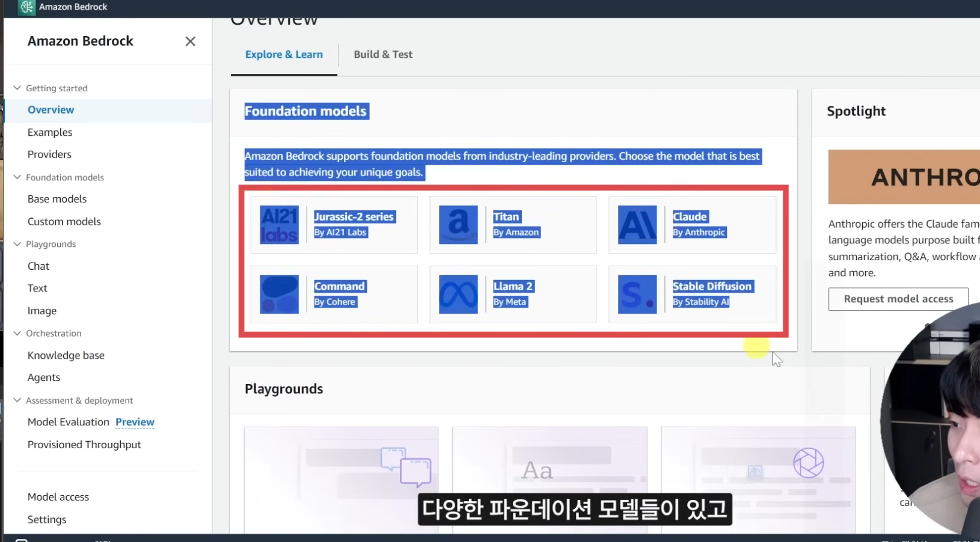Collapse the Foundation models nav section

point(17,177)
